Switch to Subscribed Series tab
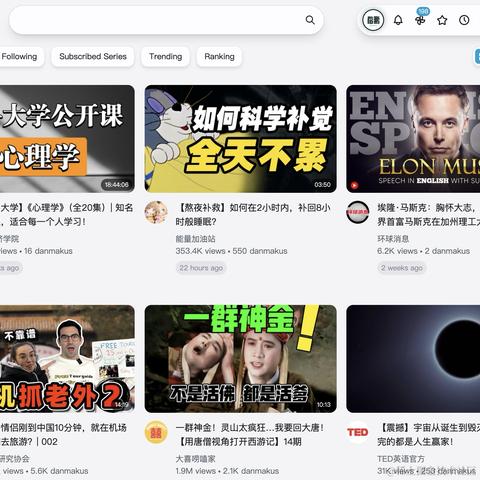Screen dimensions: 480x480 tap(93, 57)
